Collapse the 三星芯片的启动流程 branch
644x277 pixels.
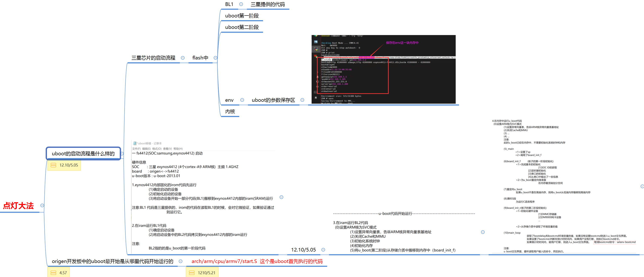coord(183,58)
